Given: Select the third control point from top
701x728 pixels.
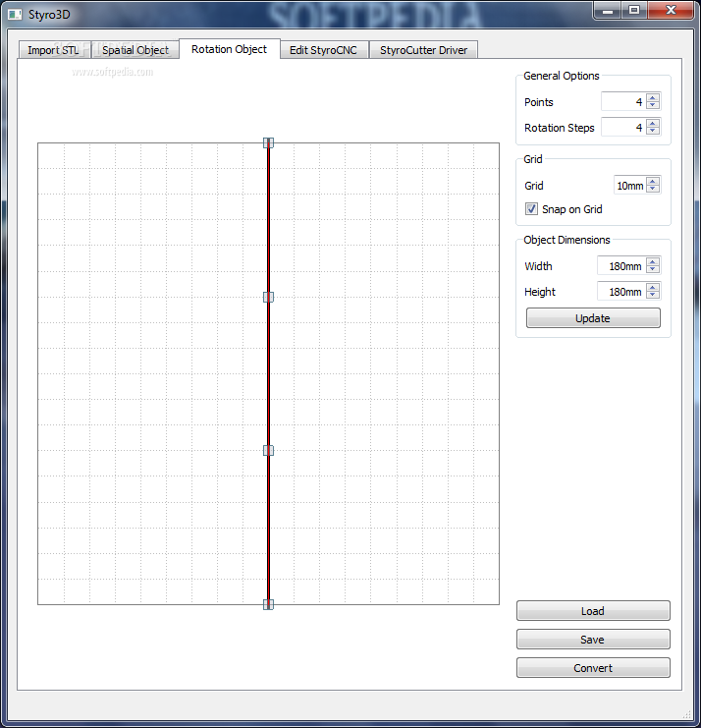Looking at the screenshot, I should (x=269, y=450).
